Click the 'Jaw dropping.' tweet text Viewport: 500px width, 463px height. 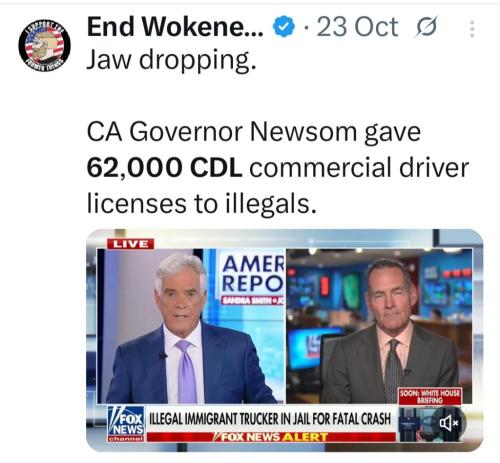(171, 61)
